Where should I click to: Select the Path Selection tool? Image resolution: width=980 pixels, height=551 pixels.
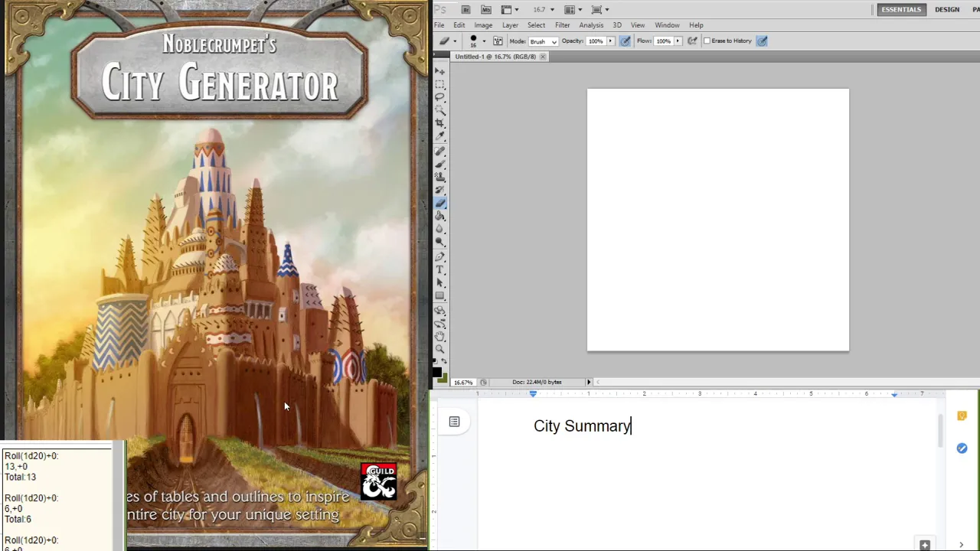coord(440,283)
